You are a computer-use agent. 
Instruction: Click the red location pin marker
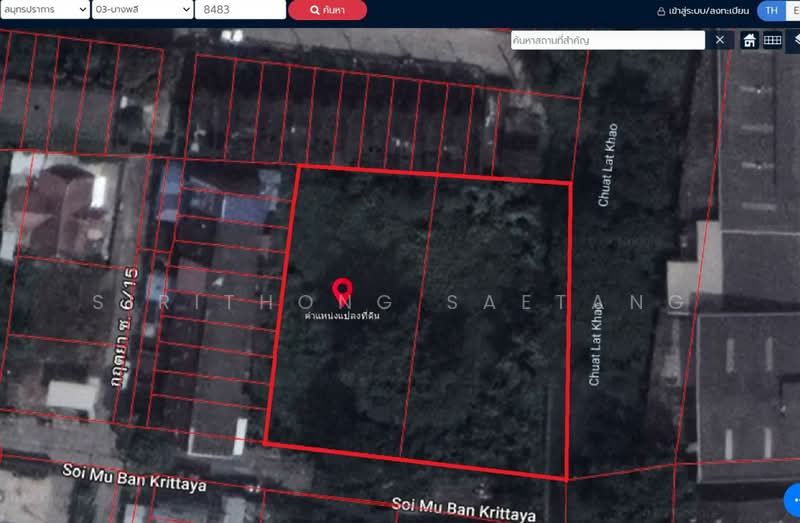(x=342, y=291)
